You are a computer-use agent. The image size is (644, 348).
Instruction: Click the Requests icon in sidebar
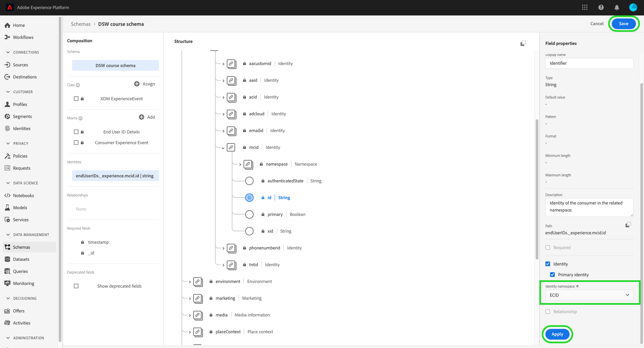pos(7,168)
